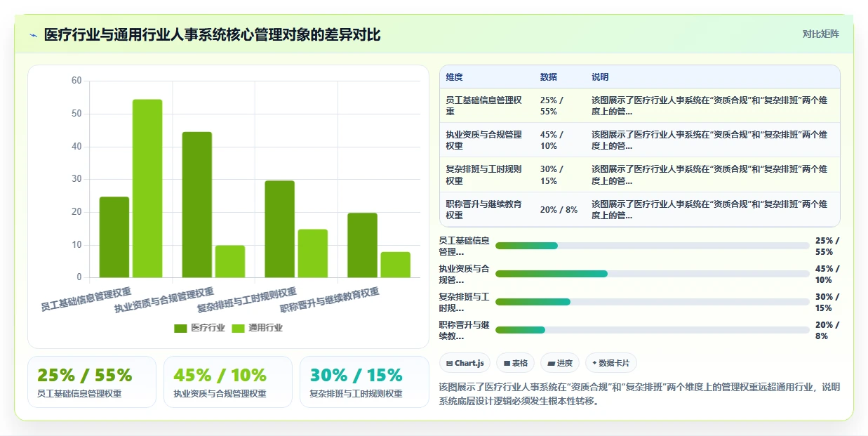Image resolution: width=868 pixels, height=436 pixels.
Task: Click the title 医疗行业与通用行业人事系统核心管理对象的差异对比
Action: point(213,34)
